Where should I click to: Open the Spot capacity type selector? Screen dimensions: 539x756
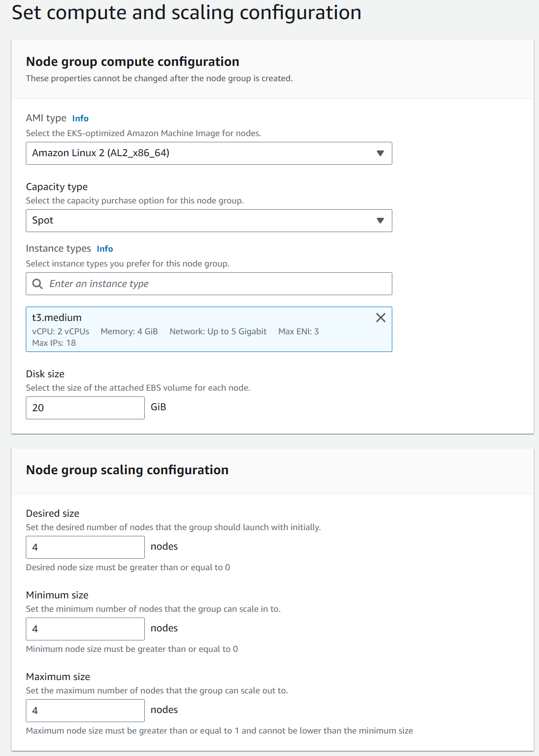(209, 221)
